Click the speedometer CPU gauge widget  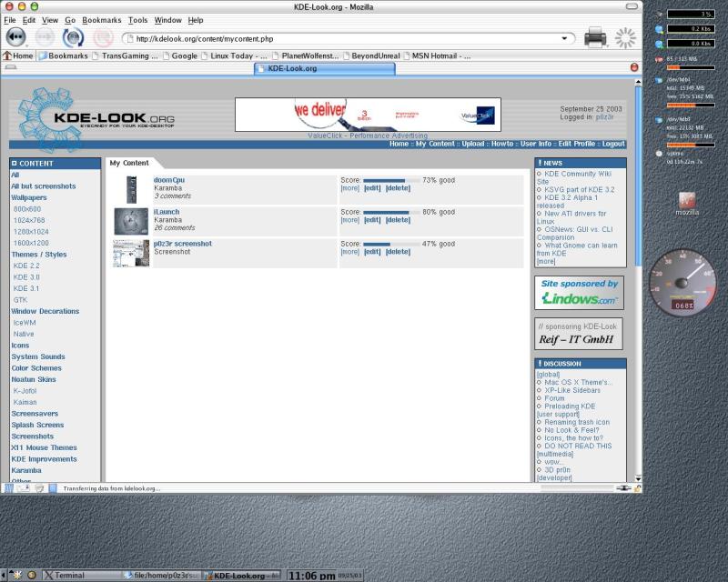pyautogui.click(x=682, y=282)
